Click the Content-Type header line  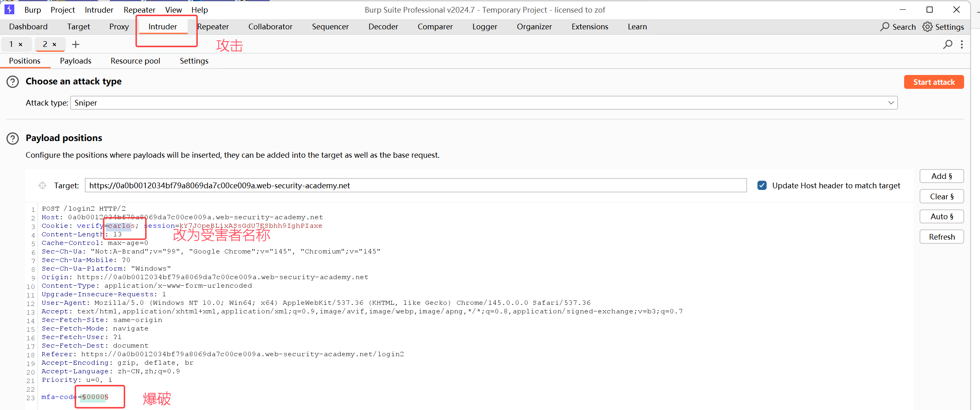[147, 286]
